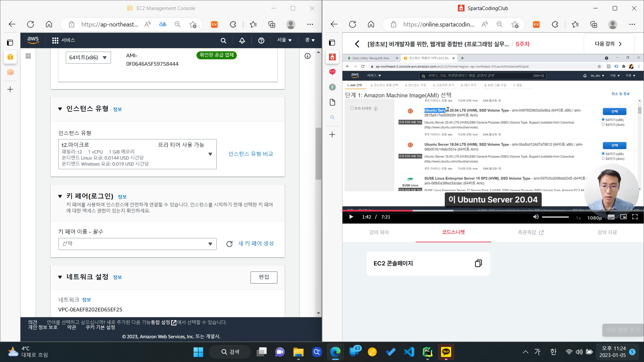Click 새 키 페어 생성 link
644x362 pixels.
(x=256, y=244)
